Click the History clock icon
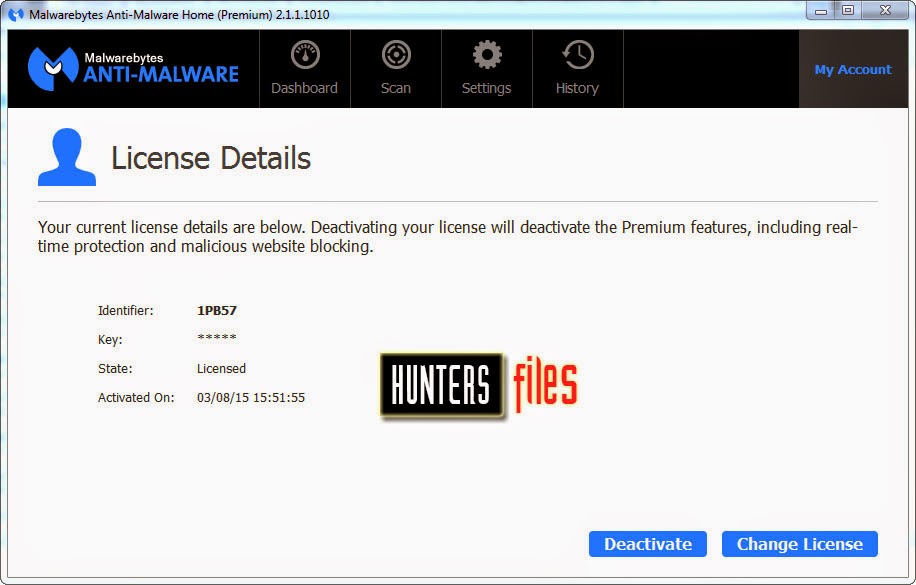Image resolution: width=916 pixels, height=585 pixels. point(578,55)
